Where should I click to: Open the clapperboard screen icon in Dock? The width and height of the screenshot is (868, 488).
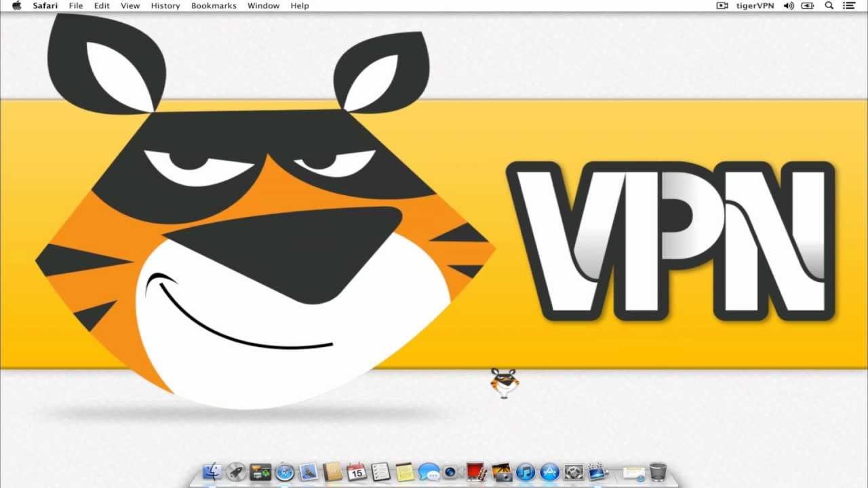coord(597,471)
